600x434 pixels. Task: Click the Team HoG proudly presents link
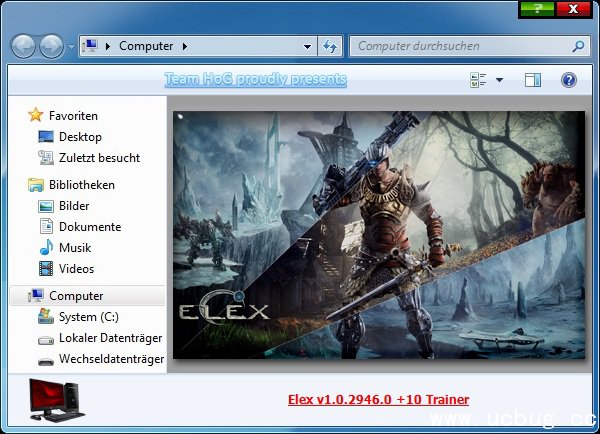point(256,79)
